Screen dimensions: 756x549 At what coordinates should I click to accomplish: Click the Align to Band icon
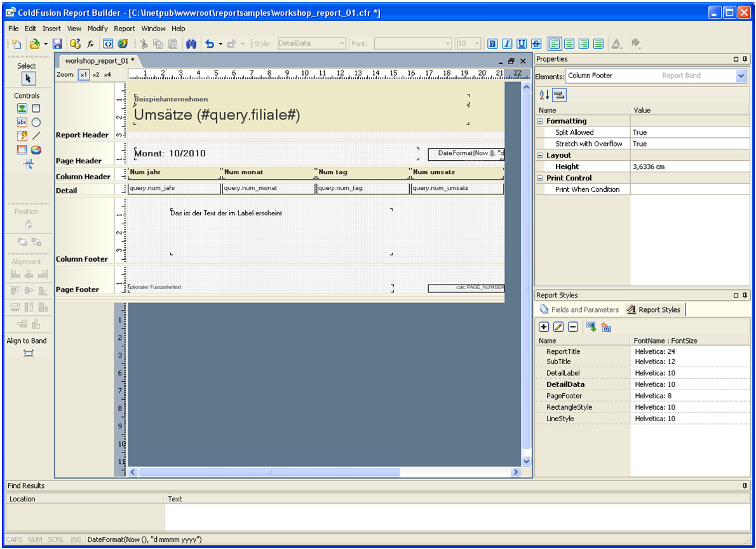(29, 353)
